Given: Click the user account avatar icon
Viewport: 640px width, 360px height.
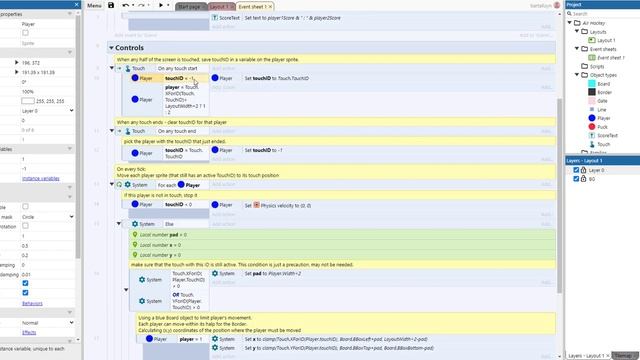Looking at the screenshot, I should [x=557, y=5].
